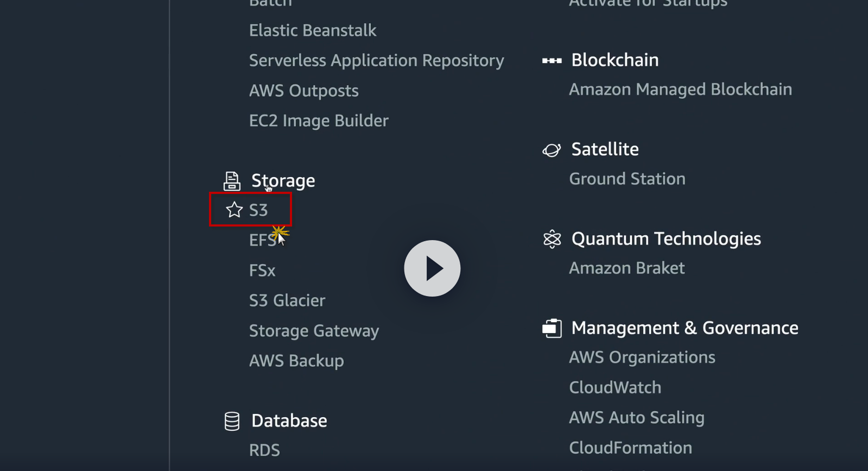Go to FSx storage service
Image resolution: width=868 pixels, height=471 pixels.
click(262, 271)
